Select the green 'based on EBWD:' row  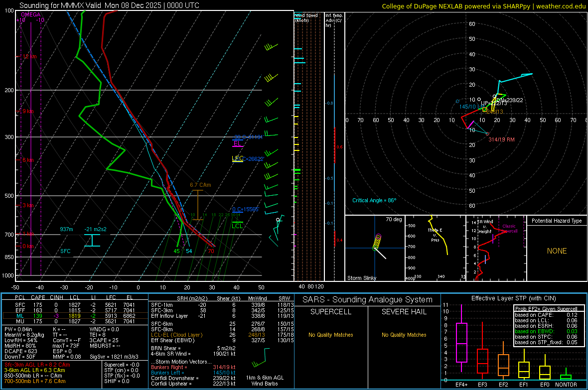(546, 331)
